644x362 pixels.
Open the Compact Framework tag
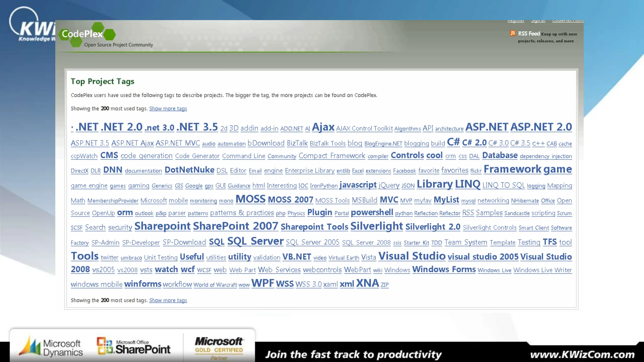[x=332, y=156]
